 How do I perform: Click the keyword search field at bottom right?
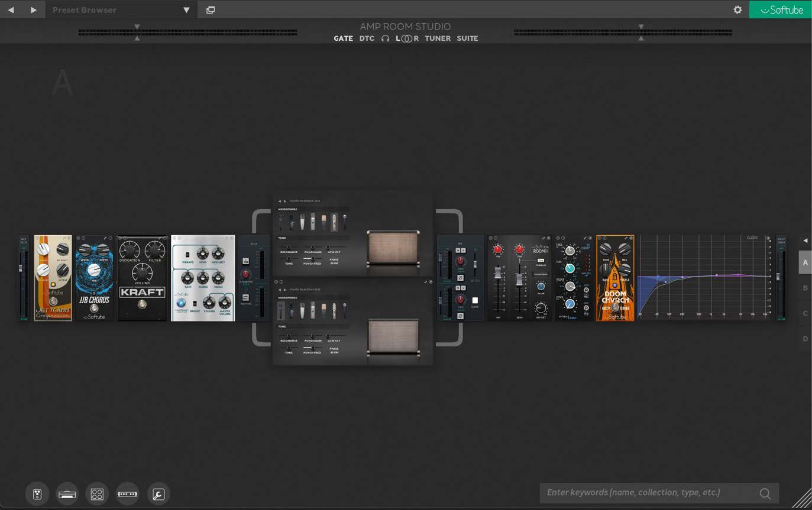click(x=651, y=492)
